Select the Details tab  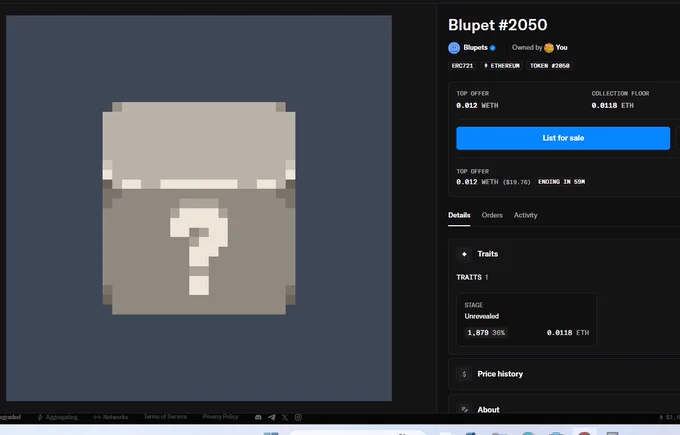[459, 215]
